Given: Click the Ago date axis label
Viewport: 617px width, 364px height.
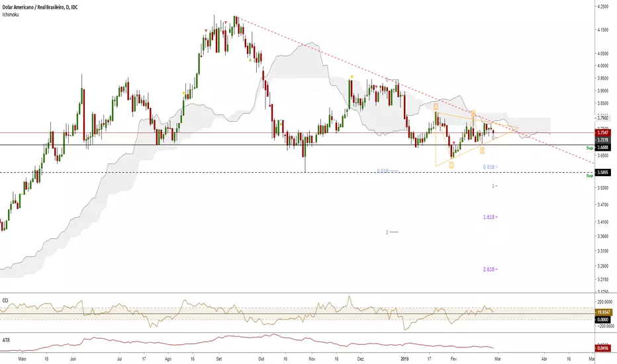Looking at the screenshot, I should [168, 359].
